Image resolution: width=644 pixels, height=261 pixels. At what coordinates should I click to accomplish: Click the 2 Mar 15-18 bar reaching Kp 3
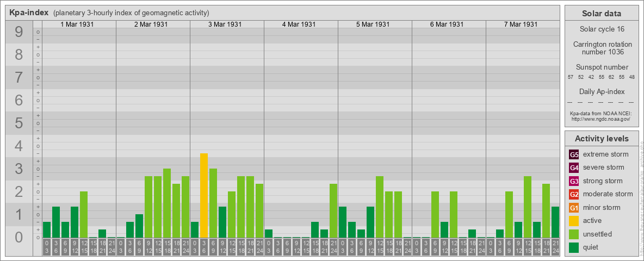click(x=167, y=203)
